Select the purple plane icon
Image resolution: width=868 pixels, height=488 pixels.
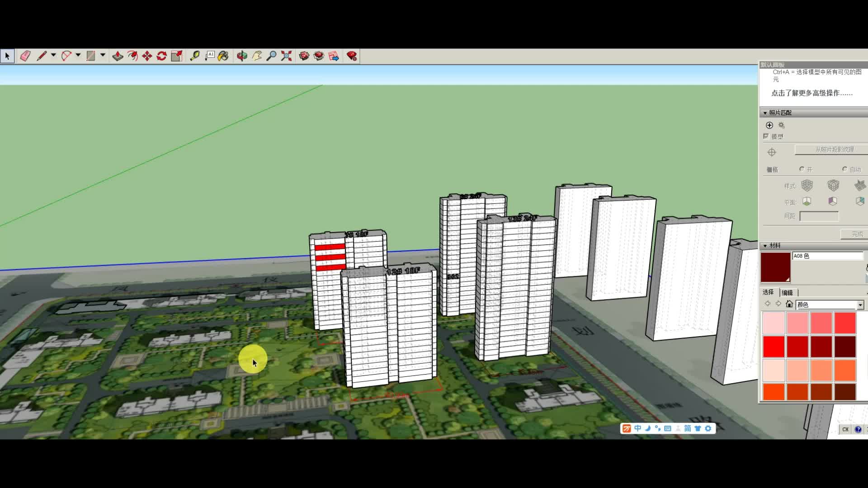833,201
